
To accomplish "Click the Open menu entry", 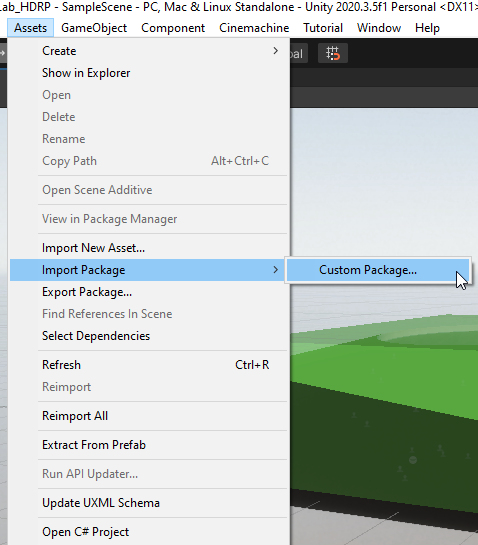I will pos(148,95).
